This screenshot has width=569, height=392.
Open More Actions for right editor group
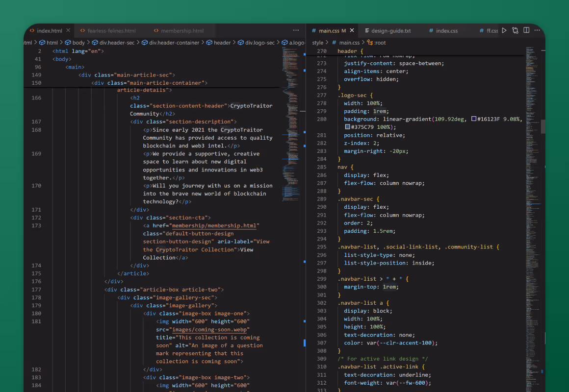538,30
